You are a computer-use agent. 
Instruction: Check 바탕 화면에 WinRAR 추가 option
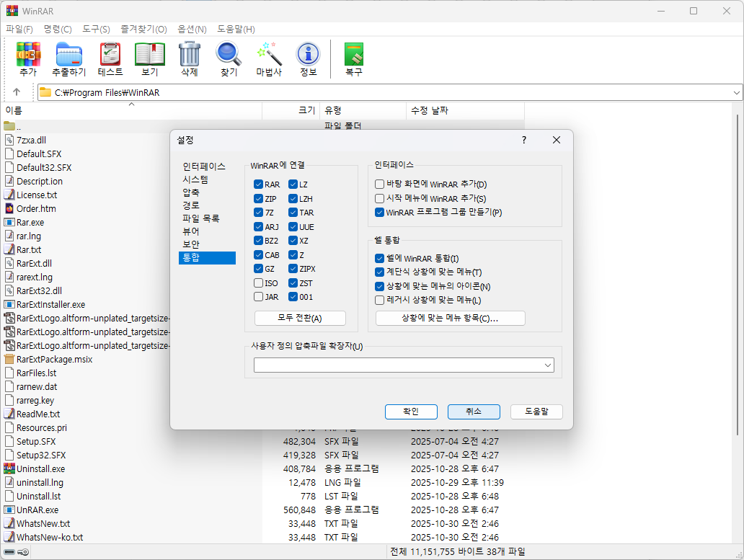(x=380, y=184)
